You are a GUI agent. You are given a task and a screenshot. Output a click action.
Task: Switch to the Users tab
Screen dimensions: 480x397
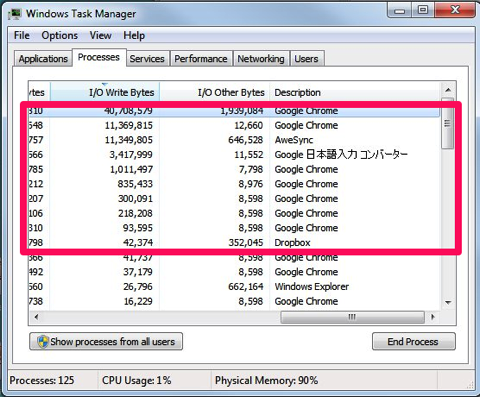[306, 59]
